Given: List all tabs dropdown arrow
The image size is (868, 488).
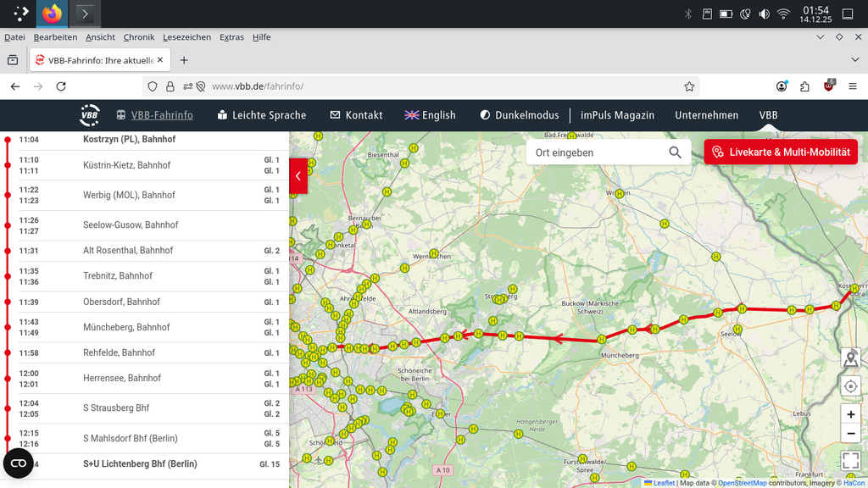Looking at the screenshot, I should (854, 60).
